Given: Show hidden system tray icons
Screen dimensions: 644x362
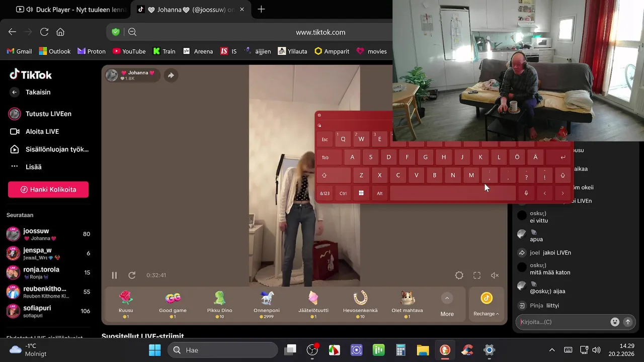Looking at the screenshot, I should coord(552,350).
